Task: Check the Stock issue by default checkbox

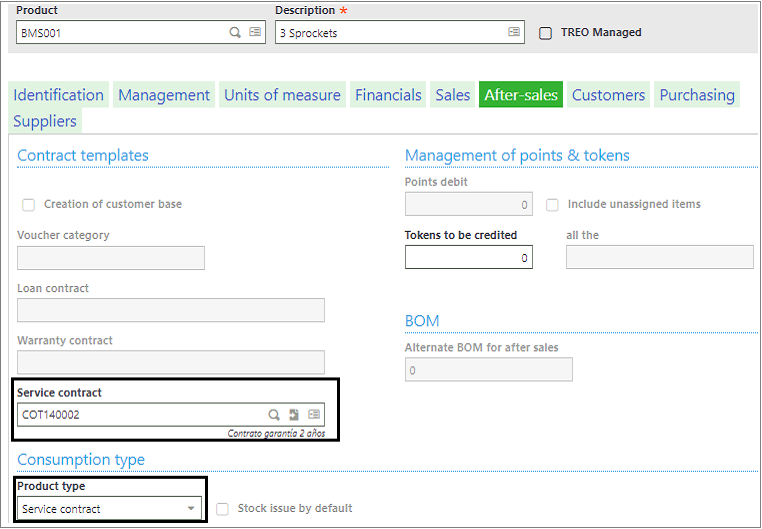Action: pyautogui.click(x=223, y=509)
